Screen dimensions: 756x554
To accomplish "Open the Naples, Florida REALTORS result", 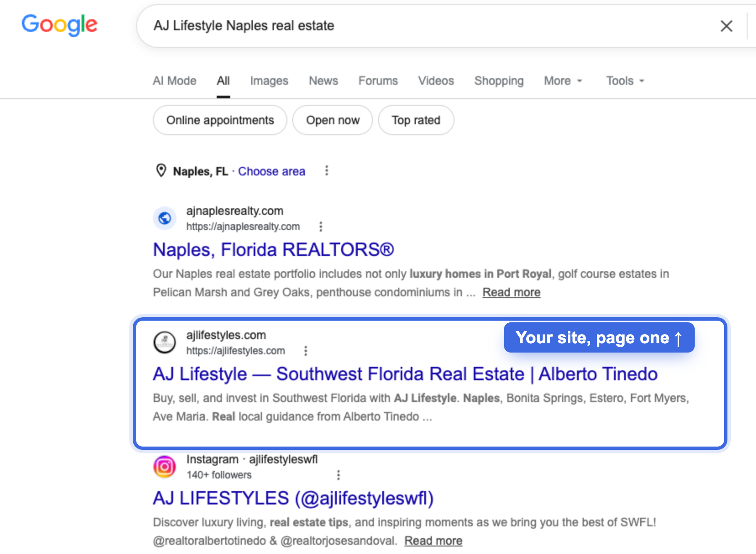I will coord(273,250).
